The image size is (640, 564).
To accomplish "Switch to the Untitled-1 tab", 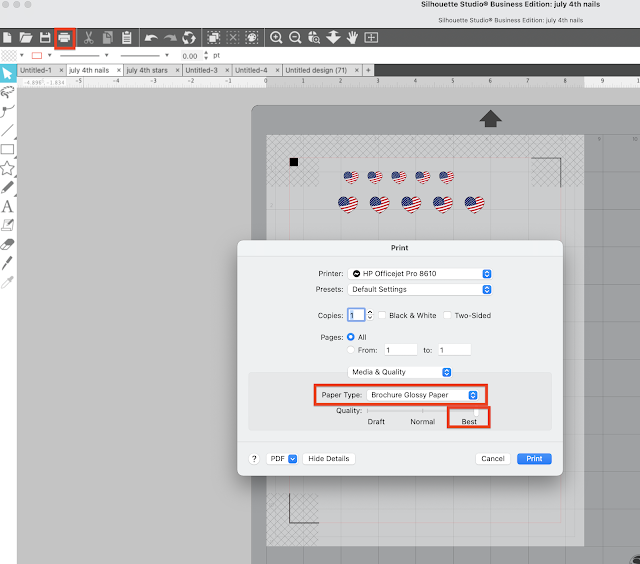I will (36, 70).
